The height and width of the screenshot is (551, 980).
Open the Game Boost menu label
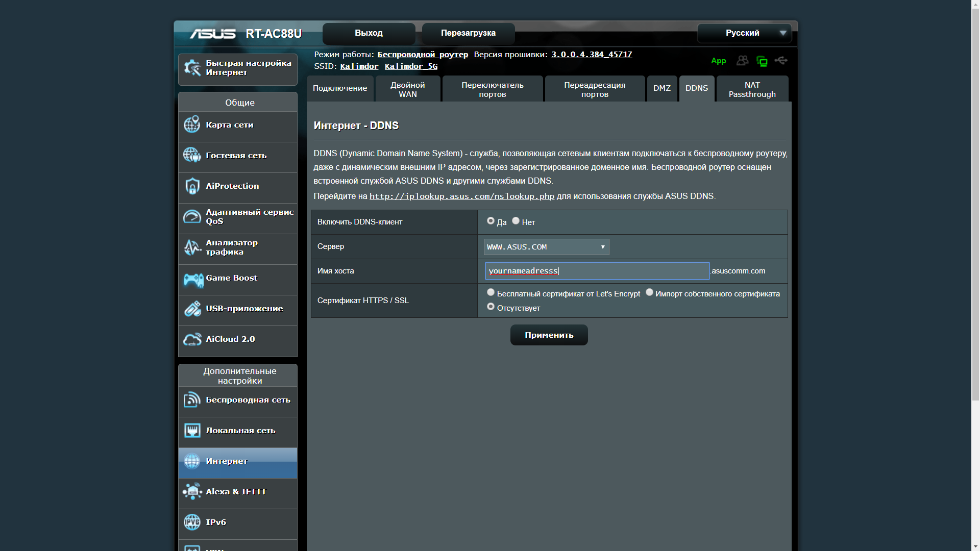click(231, 278)
